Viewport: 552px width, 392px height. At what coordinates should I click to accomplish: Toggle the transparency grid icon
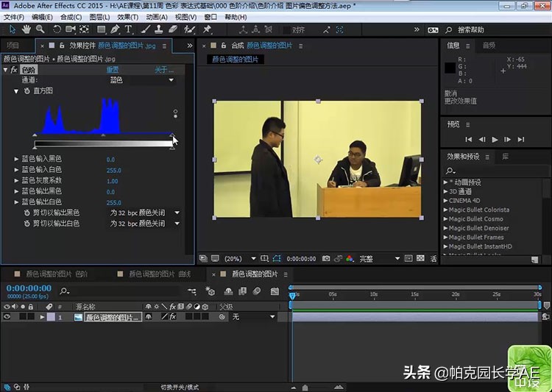point(420,259)
